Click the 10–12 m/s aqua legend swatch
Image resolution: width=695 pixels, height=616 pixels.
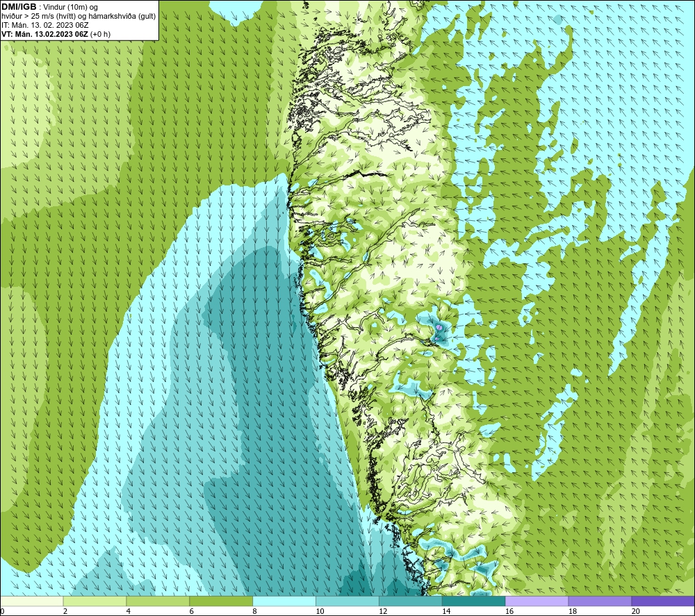coord(347,601)
